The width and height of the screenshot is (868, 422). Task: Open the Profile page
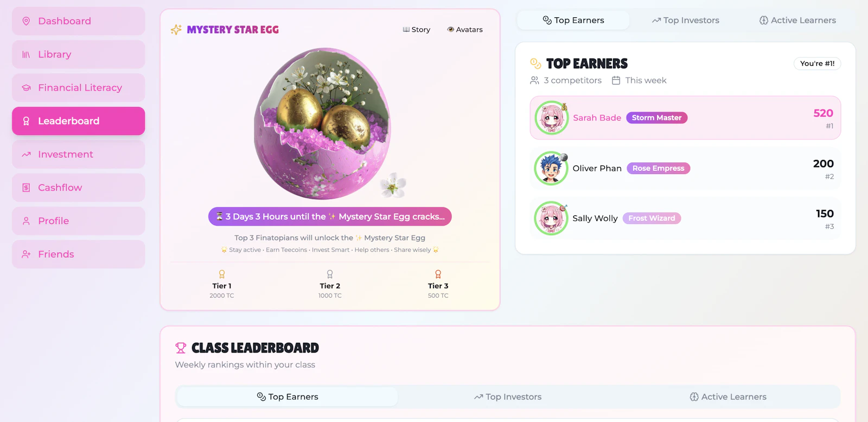[78, 221]
